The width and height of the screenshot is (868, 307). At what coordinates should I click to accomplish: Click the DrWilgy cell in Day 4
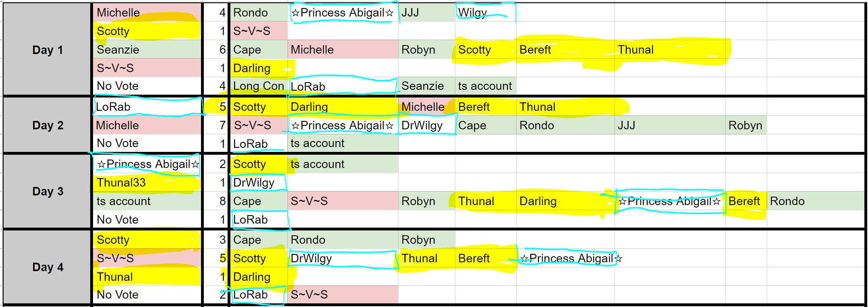pos(343,258)
